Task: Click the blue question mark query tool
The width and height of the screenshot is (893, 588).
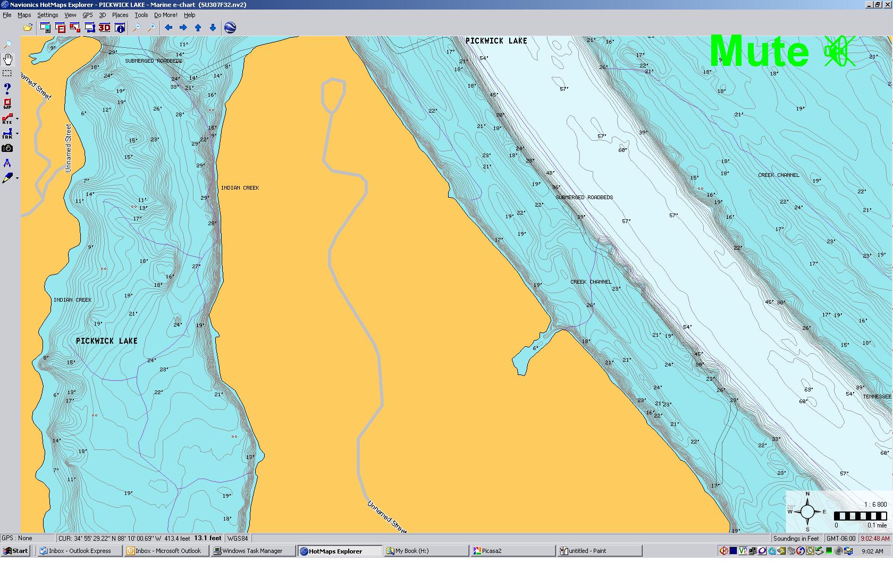Action: (7, 88)
